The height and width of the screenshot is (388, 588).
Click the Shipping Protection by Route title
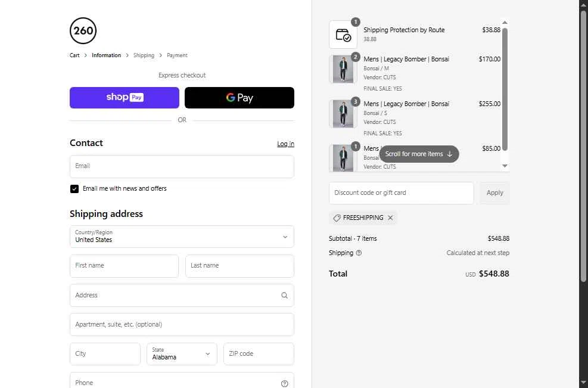pyautogui.click(x=404, y=30)
